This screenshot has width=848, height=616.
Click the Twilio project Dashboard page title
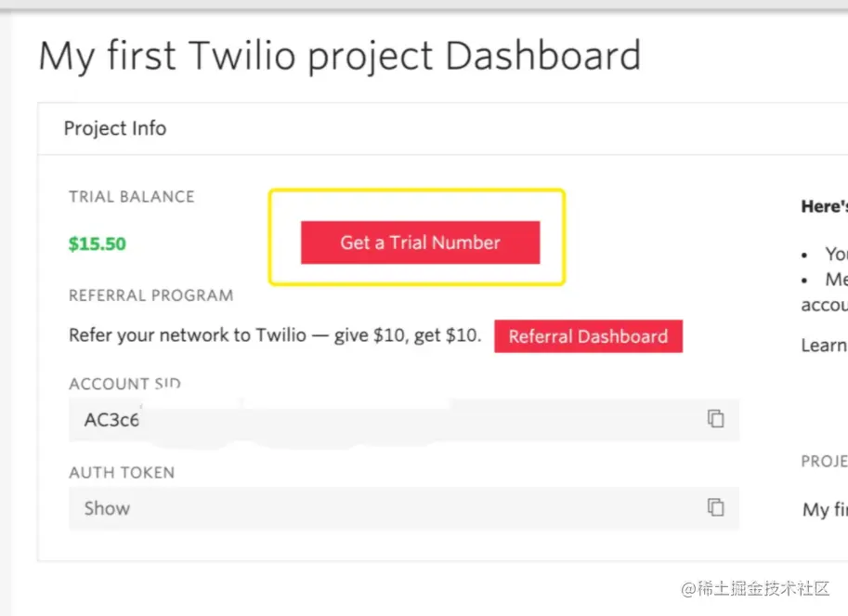coord(339,56)
